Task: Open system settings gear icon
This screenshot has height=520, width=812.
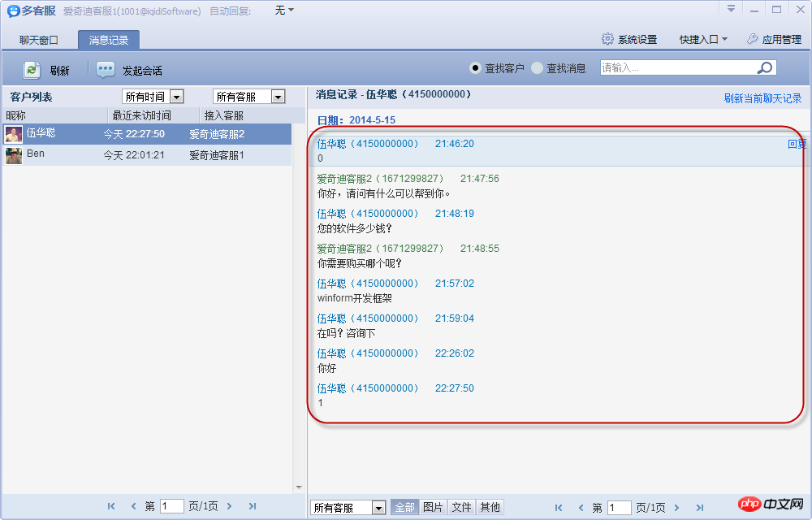Action: pyautogui.click(x=607, y=39)
